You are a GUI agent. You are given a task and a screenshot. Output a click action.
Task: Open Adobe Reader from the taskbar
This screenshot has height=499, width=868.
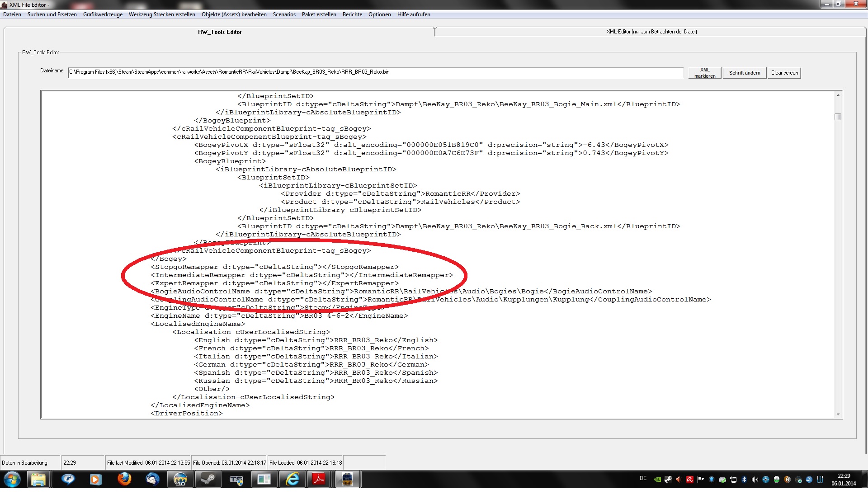click(319, 479)
